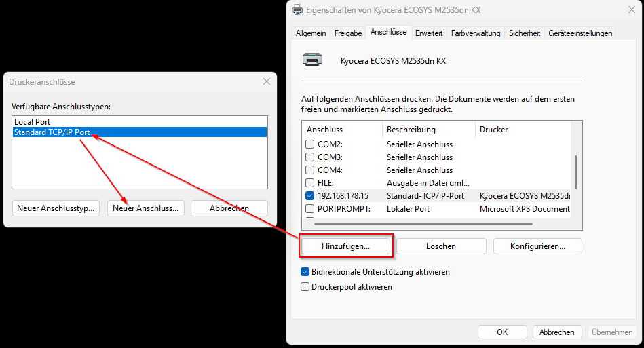Click Serieller Anschluss in the COM3: row
This screenshot has width=644, height=348.
pyautogui.click(x=419, y=157)
